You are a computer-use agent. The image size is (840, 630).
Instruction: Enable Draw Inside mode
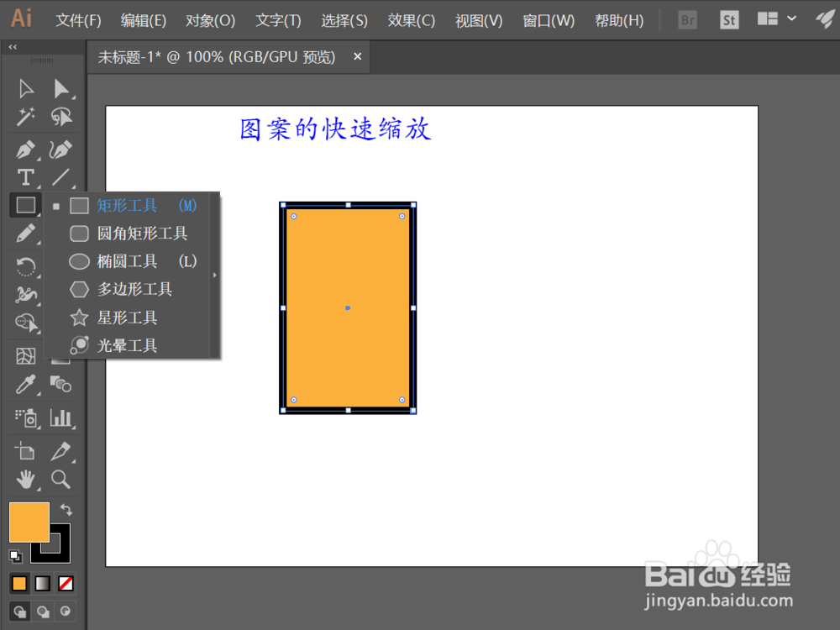[x=66, y=612]
